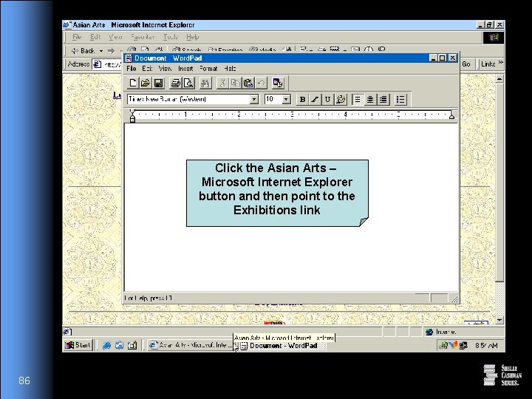Expand the font size 10 dropdown
This screenshot has width=532, height=399.
(287, 99)
